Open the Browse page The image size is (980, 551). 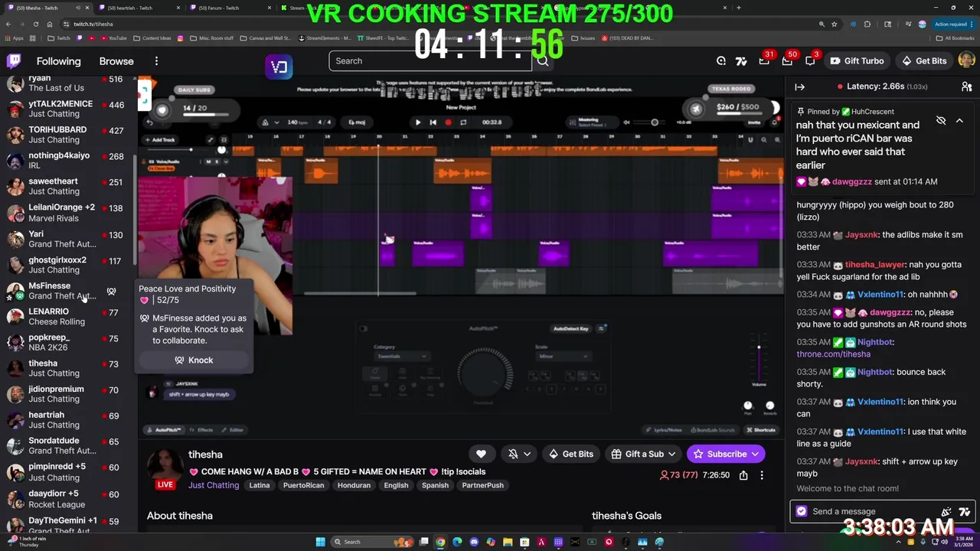(x=116, y=61)
